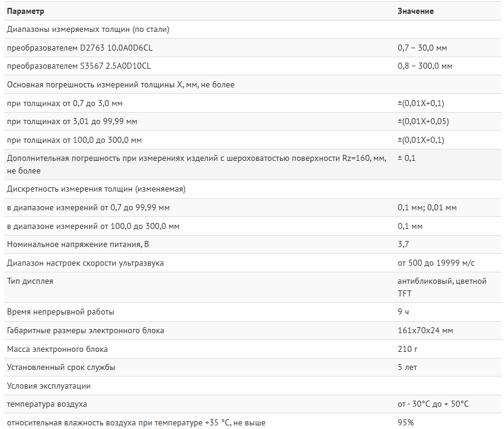Image resolution: width=504 pixels, height=429 pixels.
Task: Click 'Основная погрешность измерений толщины' section row
Action: pos(120,85)
